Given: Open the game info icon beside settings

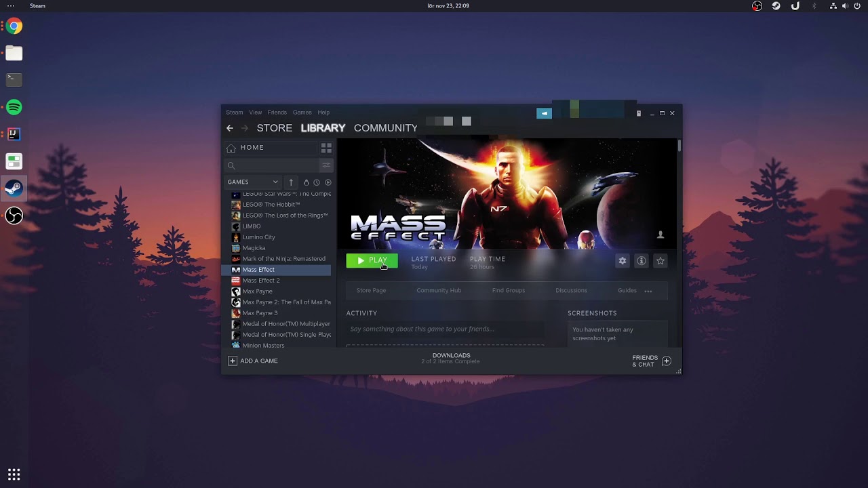Looking at the screenshot, I should [642, 261].
